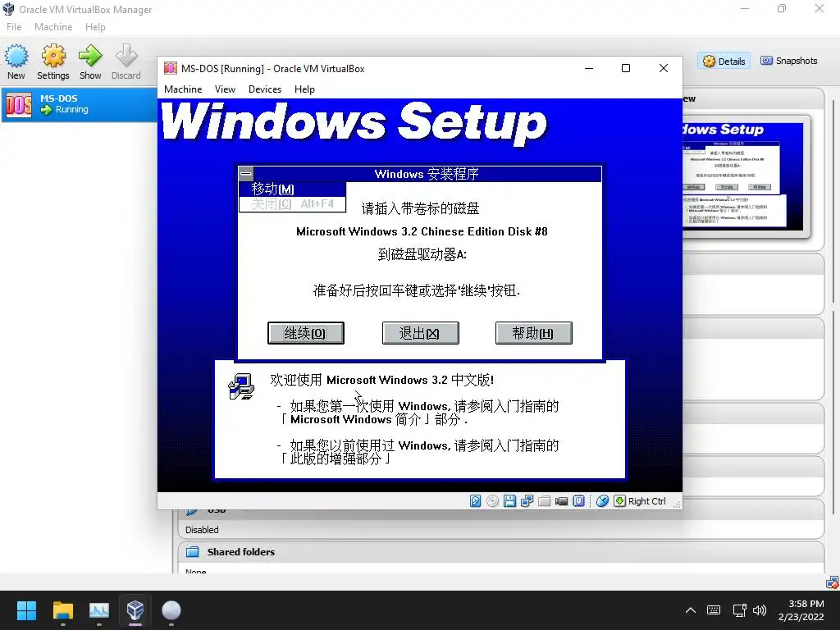Image resolution: width=840 pixels, height=630 pixels.
Task: Click the touch keyboard tray icon
Action: point(714,610)
